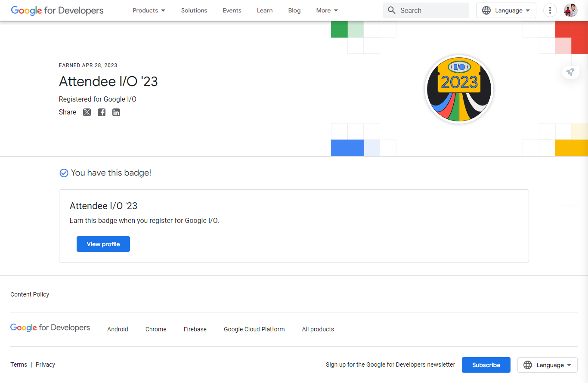Expand the More dropdown menu
The image size is (588, 383).
click(x=327, y=10)
